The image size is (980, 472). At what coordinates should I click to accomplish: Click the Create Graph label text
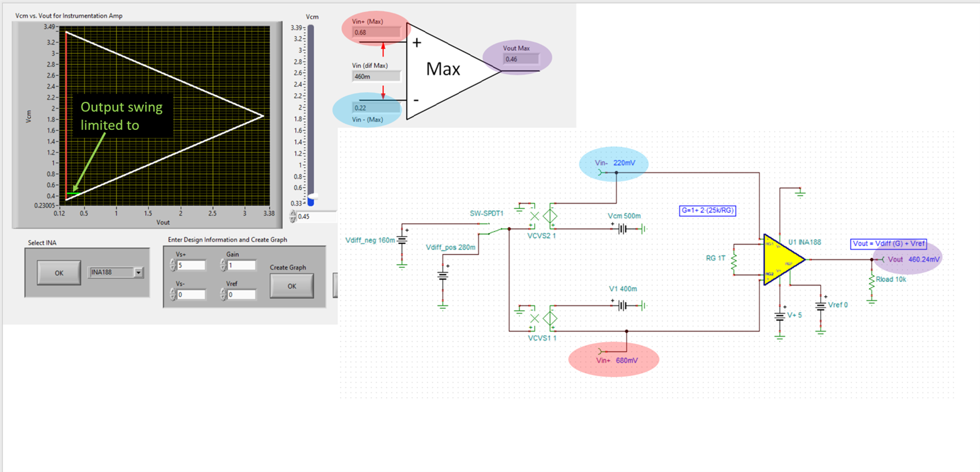tap(288, 267)
